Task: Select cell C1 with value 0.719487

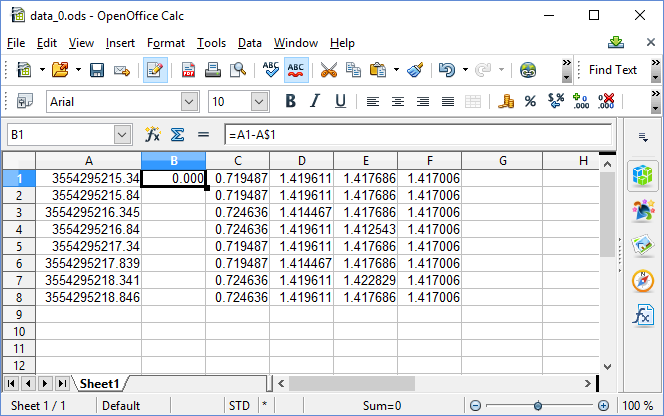Action: [237, 178]
